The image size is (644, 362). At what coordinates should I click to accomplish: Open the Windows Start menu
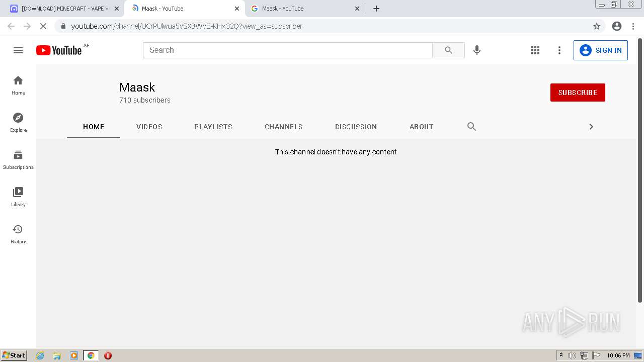[x=14, y=355]
